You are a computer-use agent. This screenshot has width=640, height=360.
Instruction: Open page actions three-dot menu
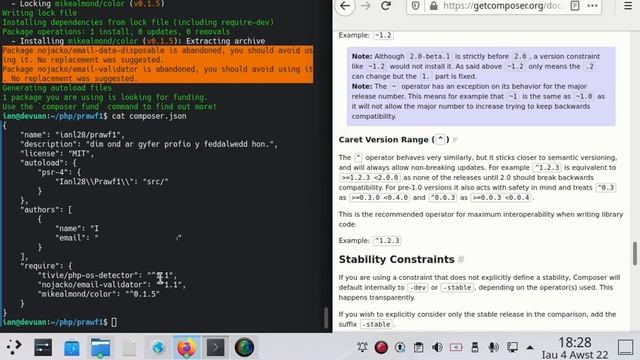coord(593,6)
